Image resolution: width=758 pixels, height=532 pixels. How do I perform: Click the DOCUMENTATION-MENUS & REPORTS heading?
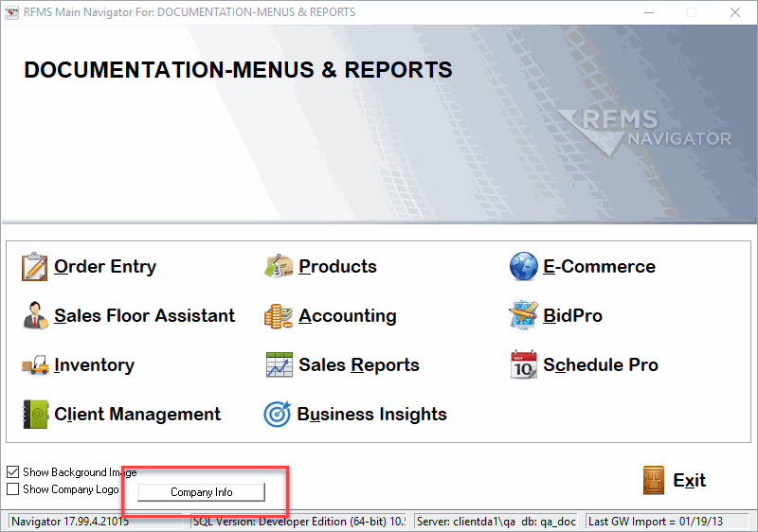(238, 70)
